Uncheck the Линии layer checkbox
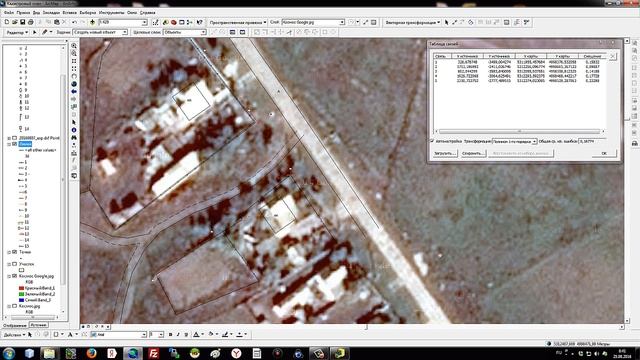This screenshot has width=640, height=360. (15, 144)
